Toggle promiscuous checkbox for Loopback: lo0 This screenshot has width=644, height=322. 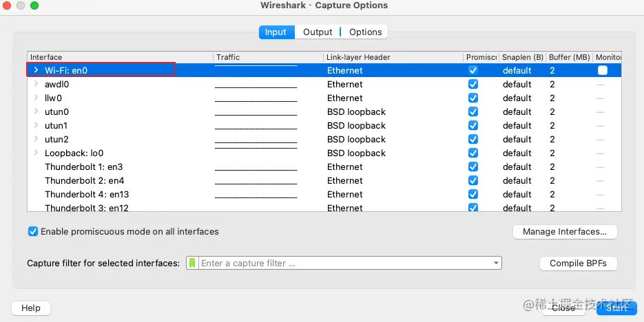[473, 153]
